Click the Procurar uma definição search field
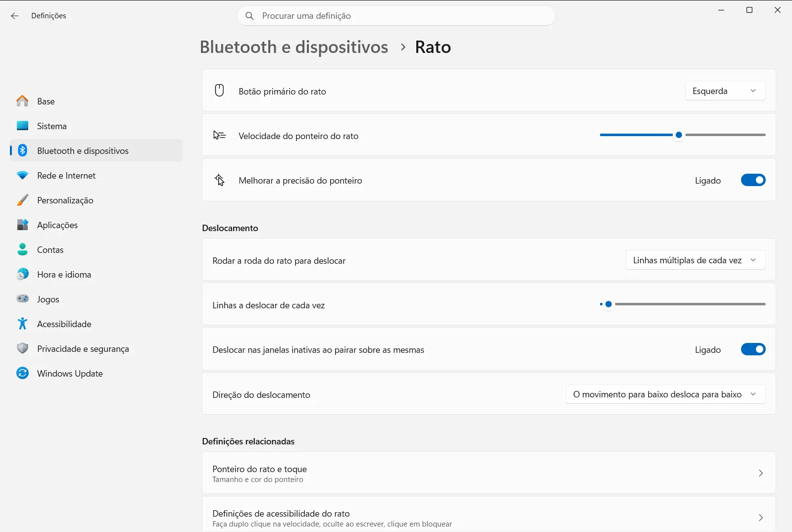The image size is (792, 532). coord(396,16)
